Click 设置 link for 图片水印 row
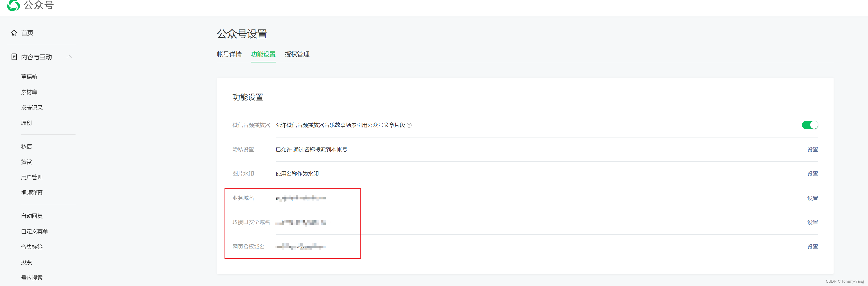This screenshot has height=286, width=868. coord(813,174)
